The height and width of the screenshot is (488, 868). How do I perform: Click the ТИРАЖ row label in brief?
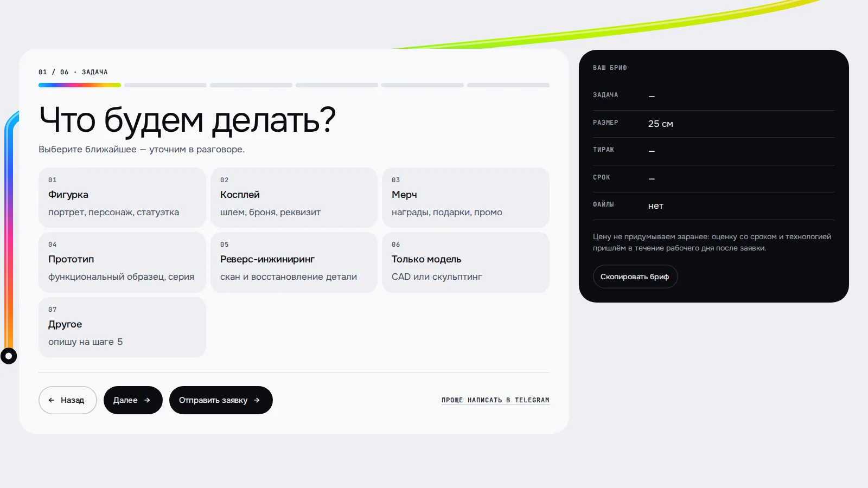coord(603,150)
